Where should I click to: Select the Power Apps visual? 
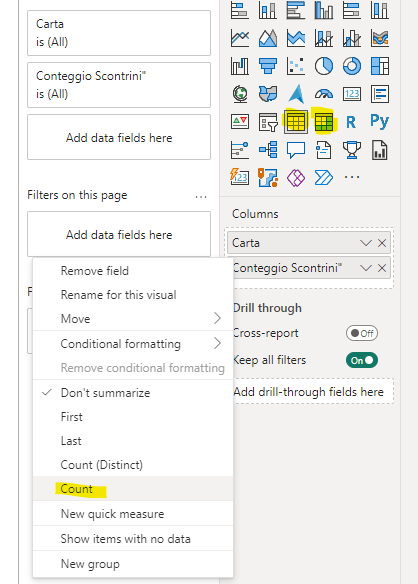coord(296,177)
